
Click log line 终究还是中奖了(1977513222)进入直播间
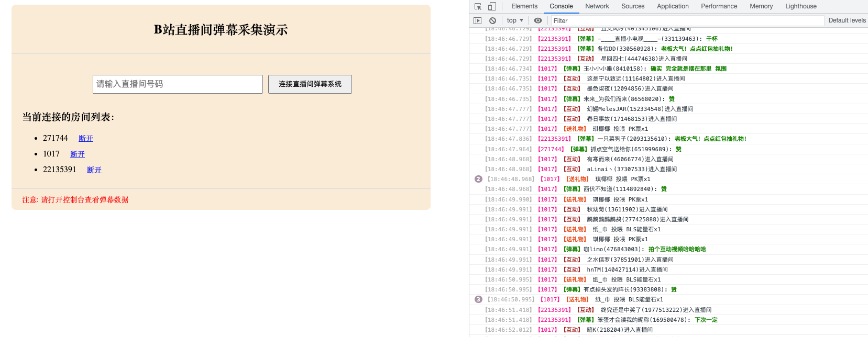[668, 310]
